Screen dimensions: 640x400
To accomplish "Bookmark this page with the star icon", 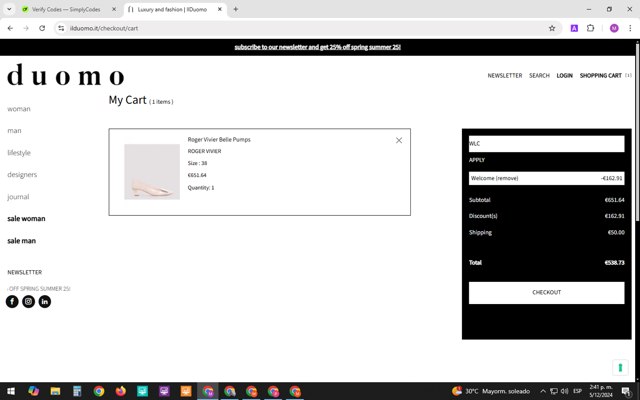I will click(552, 28).
